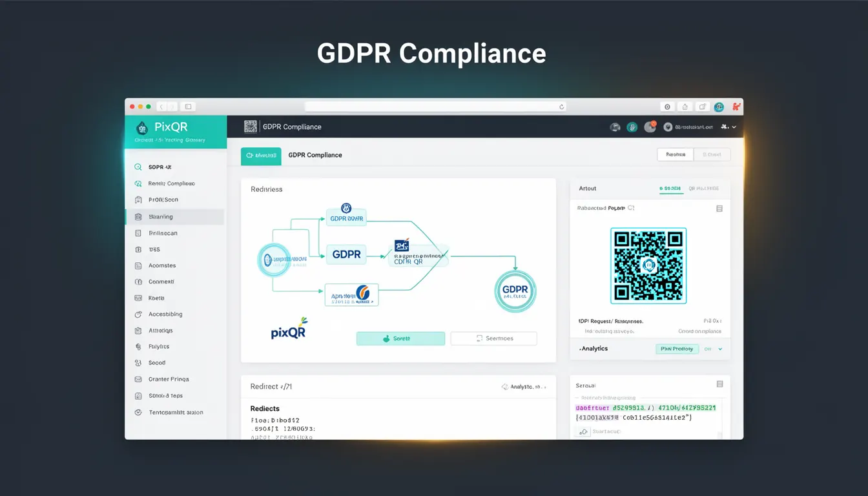Open notifications avatar with red badge
The image size is (868, 496).
coord(650,127)
